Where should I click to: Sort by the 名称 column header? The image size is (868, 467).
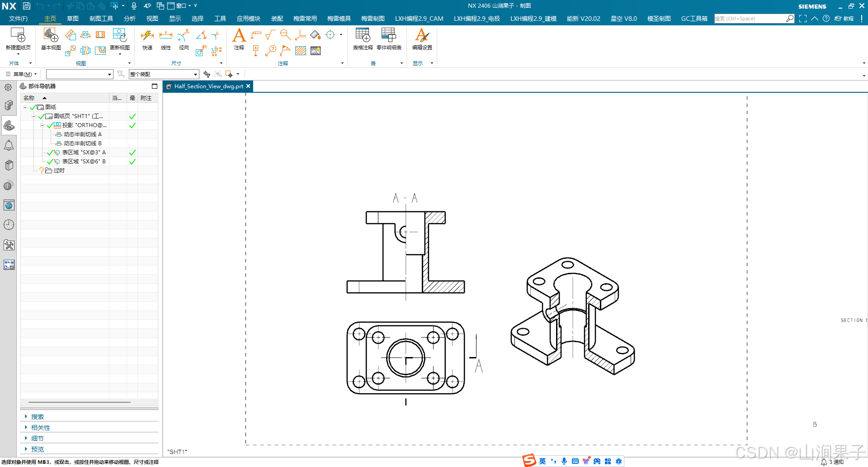(65, 98)
